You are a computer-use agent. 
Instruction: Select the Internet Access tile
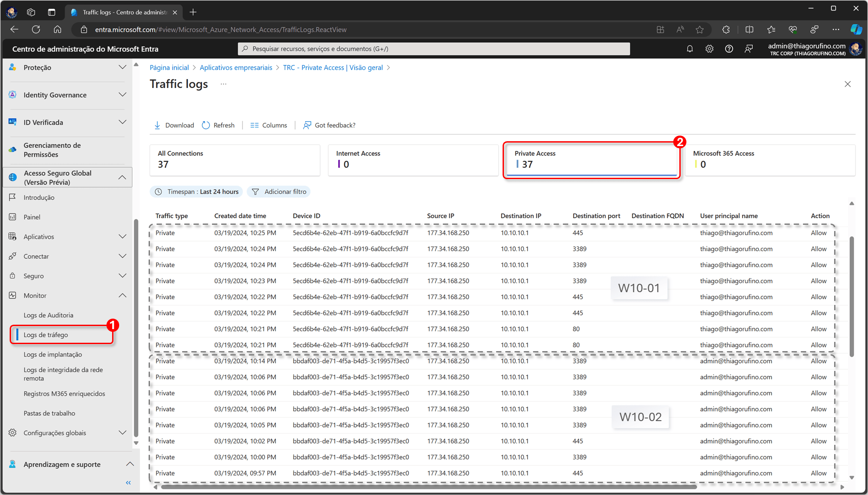413,160
